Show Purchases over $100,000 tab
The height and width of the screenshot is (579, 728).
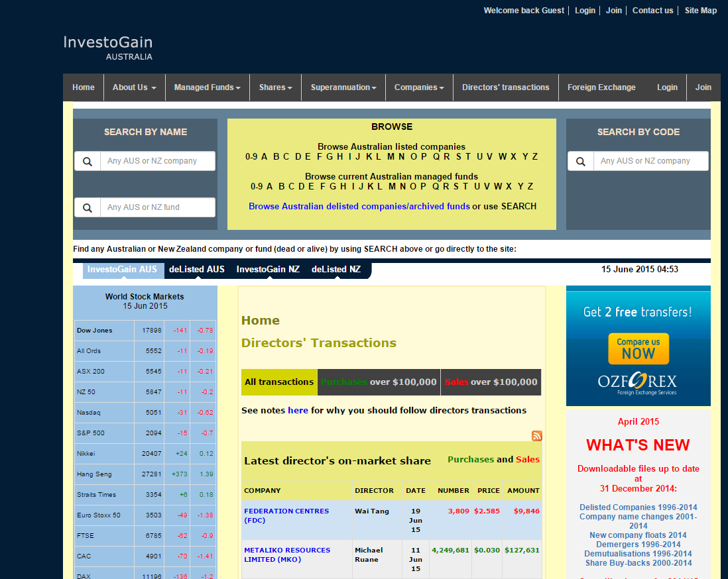379,382
